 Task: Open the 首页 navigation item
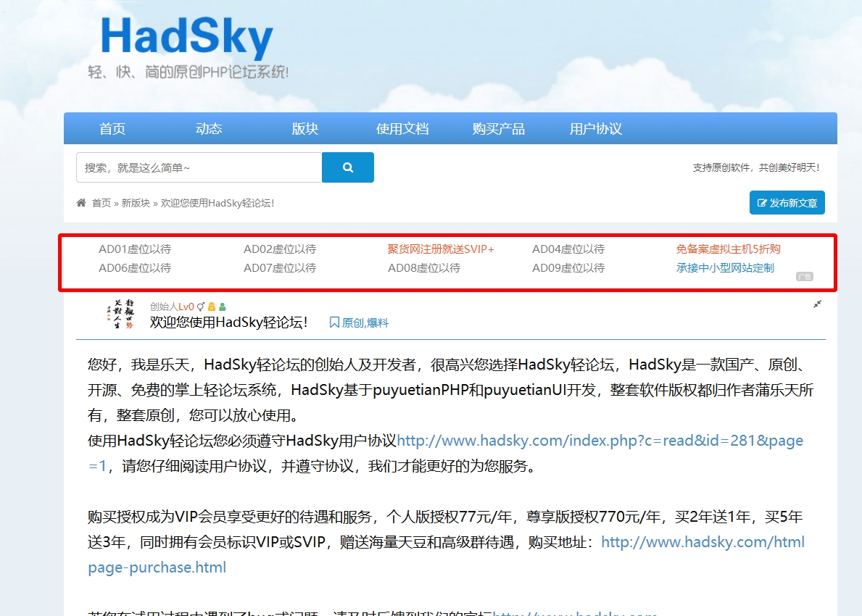pos(112,128)
